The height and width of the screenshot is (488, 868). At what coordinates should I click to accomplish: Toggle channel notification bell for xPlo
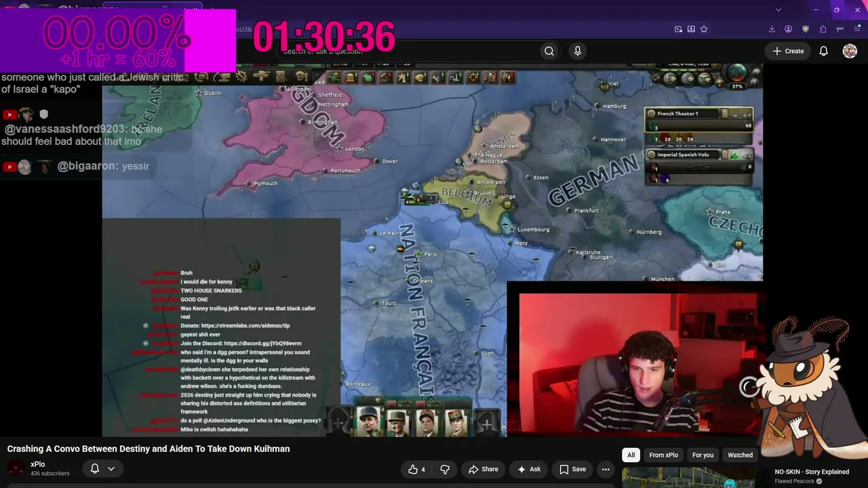95,468
